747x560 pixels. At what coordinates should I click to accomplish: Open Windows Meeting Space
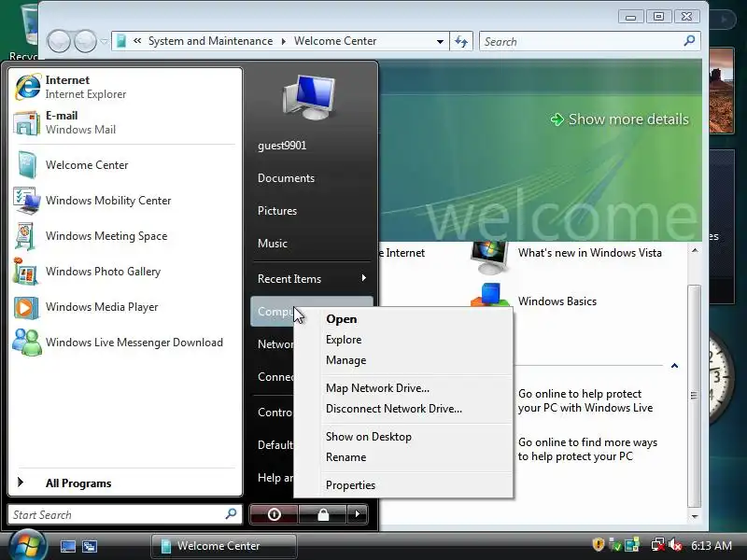125,236
